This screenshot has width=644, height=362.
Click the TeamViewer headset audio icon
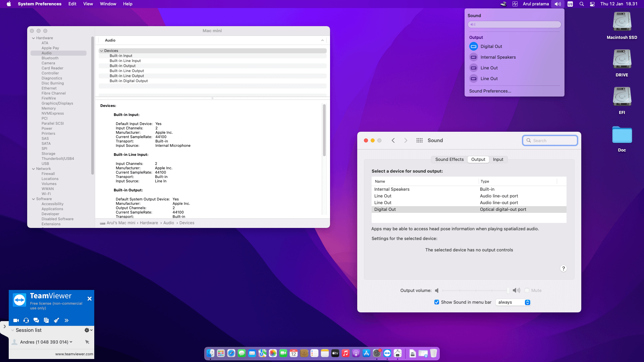click(x=26, y=320)
